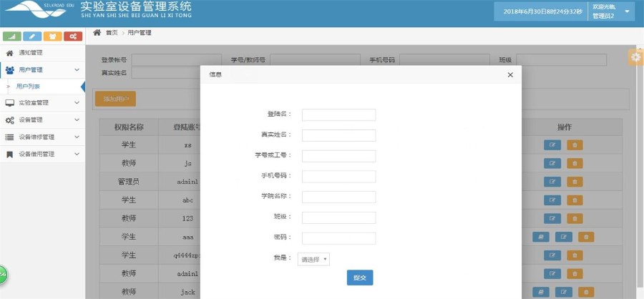This screenshot has width=644, height=299.
Task: Click the green floating badge at left edge
Action: tap(3, 274)
